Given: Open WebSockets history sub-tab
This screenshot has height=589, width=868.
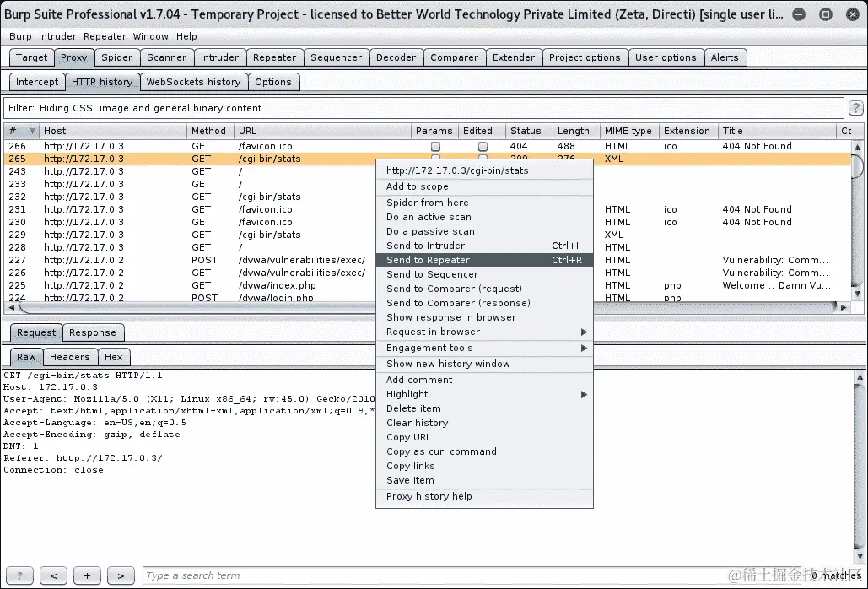Looking at the screenshot, I should [x=194, y=82].
